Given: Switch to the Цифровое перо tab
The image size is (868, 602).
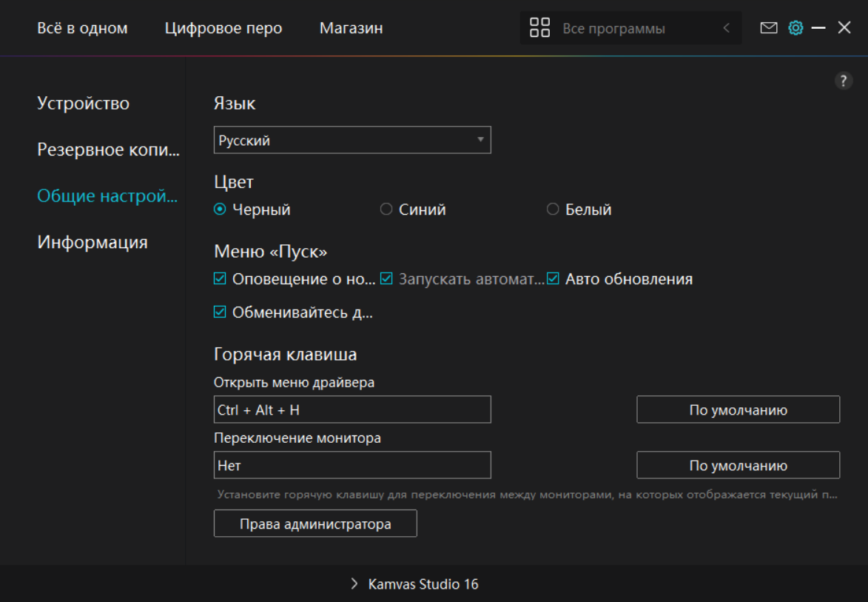Looking at the screenshot, I should coord(223,28).
